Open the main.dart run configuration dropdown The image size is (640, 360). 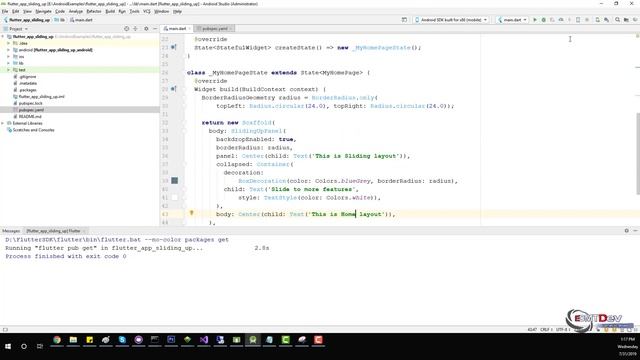(512, 20)
